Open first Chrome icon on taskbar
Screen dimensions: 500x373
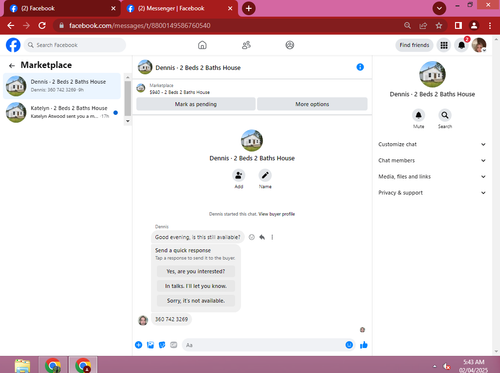[x=53, y=365]
